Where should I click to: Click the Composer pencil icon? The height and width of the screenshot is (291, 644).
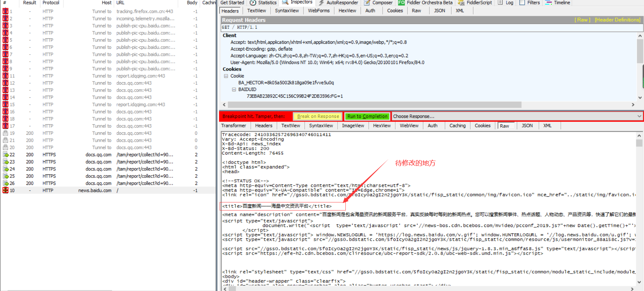(x=367, y=3)
